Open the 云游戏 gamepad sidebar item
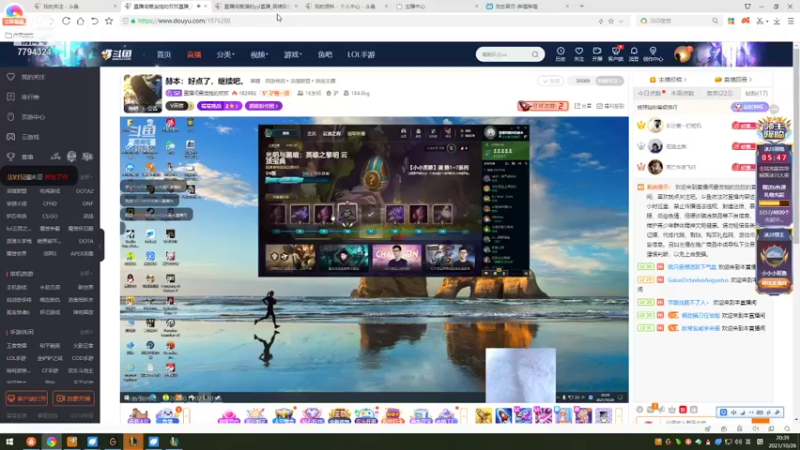The width and height of the screenshot is (800, 450). tap(24, 137)
